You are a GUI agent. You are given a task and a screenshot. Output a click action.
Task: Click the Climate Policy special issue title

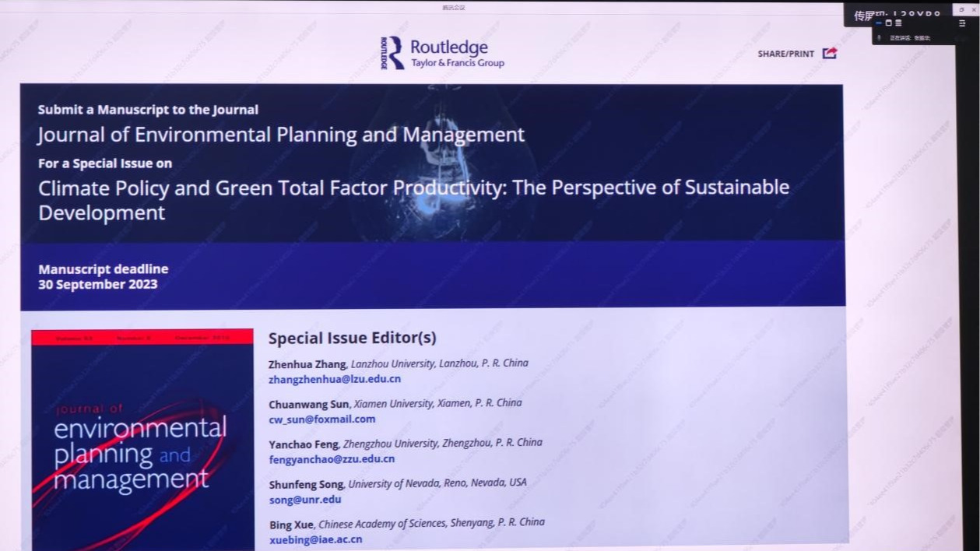click(x=413, y=188)
